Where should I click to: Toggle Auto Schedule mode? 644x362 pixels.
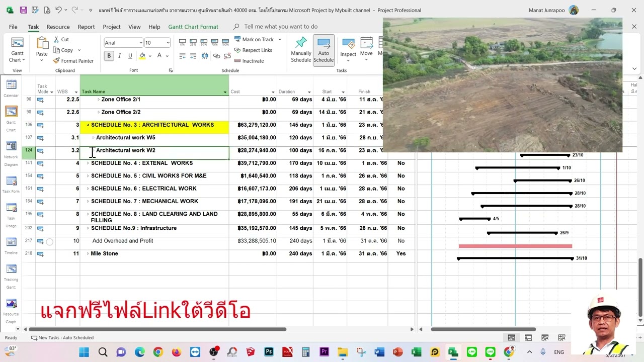click(x=324, y=50)
